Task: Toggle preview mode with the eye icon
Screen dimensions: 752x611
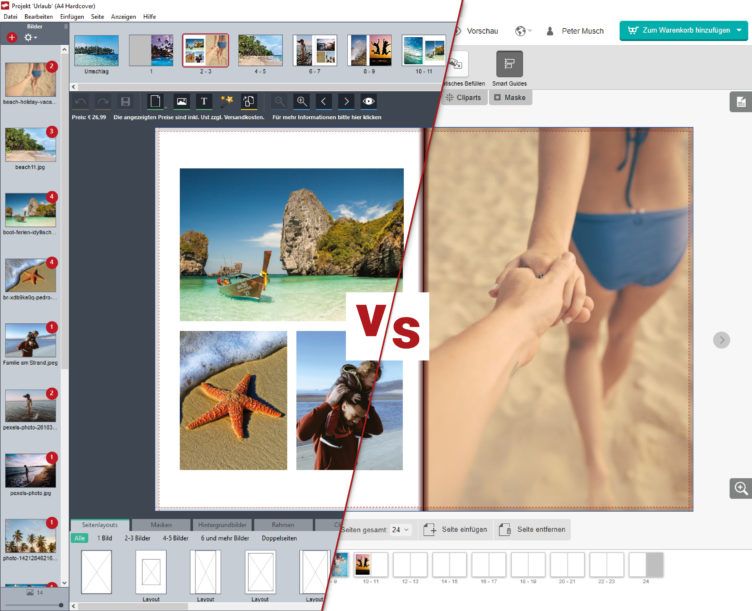Action: tap(368, 101)
